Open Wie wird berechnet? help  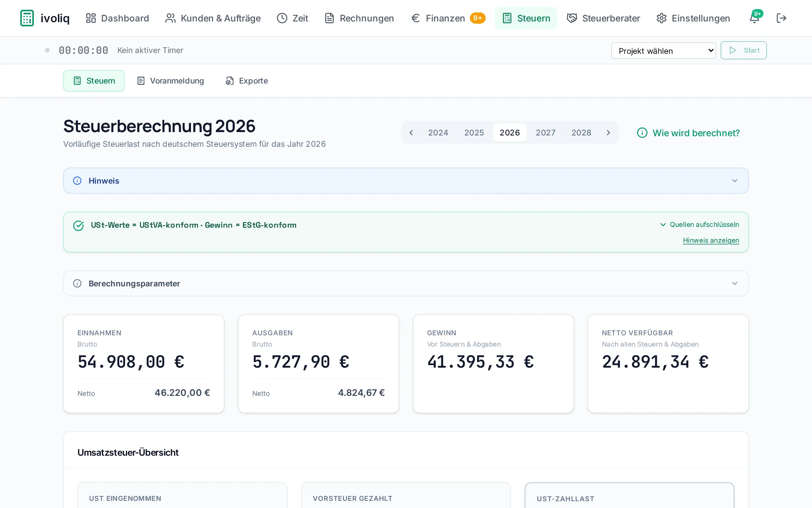(688, 133)
